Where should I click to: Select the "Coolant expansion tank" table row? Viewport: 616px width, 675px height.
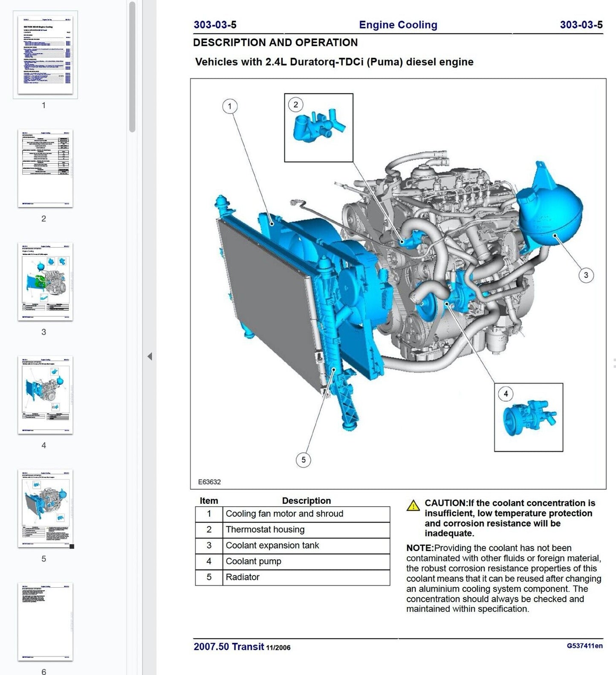[x=292, y=545]
